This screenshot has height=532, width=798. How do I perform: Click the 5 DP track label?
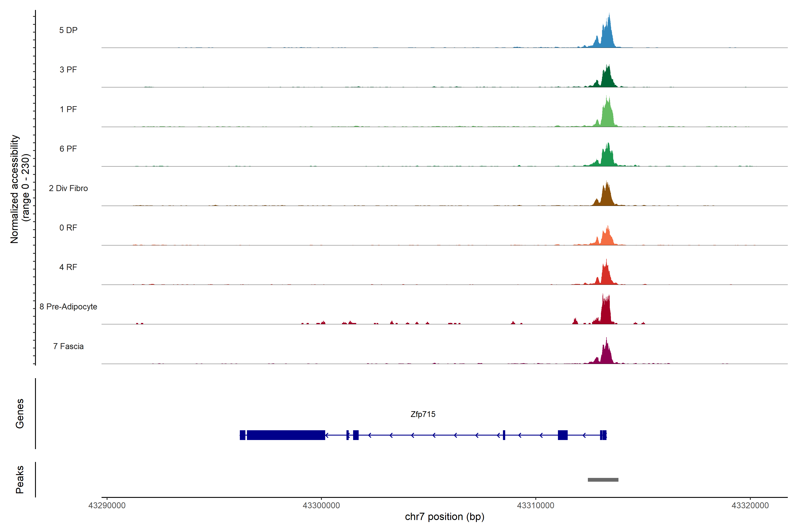(x=68, y=30)
